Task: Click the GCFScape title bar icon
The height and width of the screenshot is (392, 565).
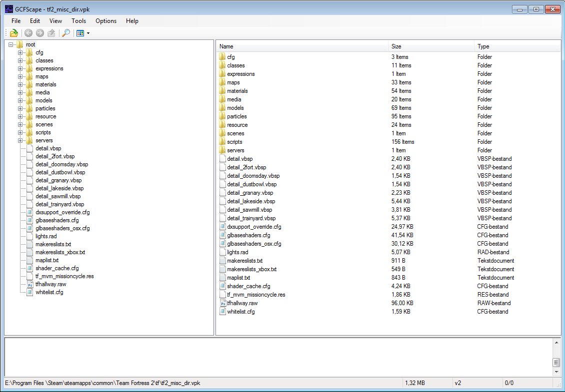Action: click(x=9, y=9)
